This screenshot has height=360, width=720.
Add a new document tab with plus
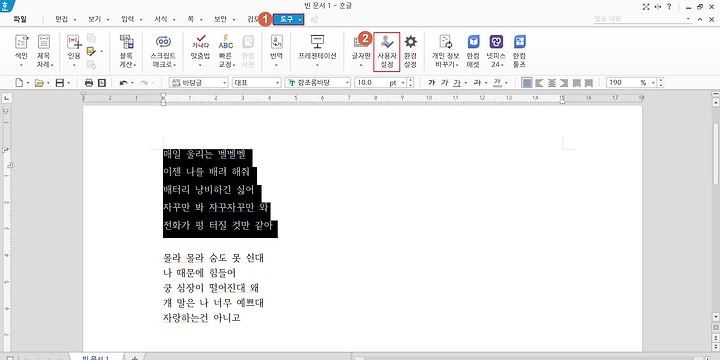(x=135, y=357)
